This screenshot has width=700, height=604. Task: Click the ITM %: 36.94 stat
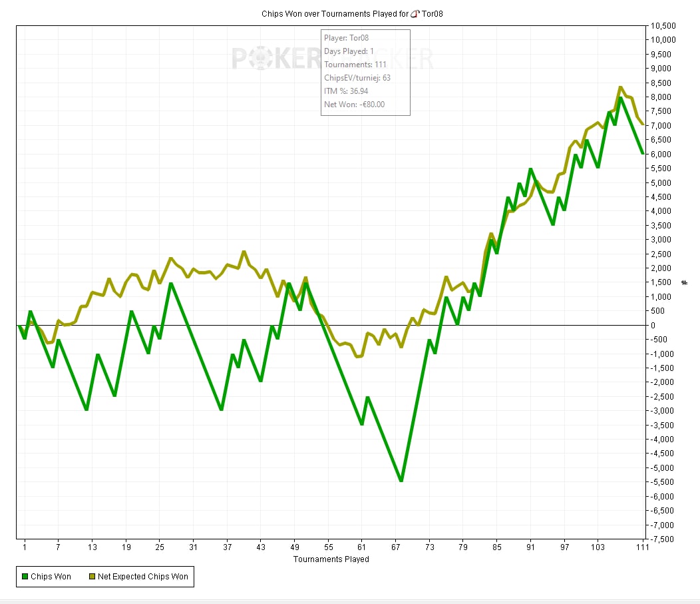click(346, 91)
